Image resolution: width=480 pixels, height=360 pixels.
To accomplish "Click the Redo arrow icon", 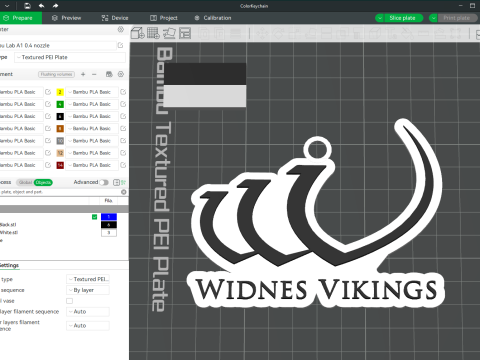I will 55,6.
